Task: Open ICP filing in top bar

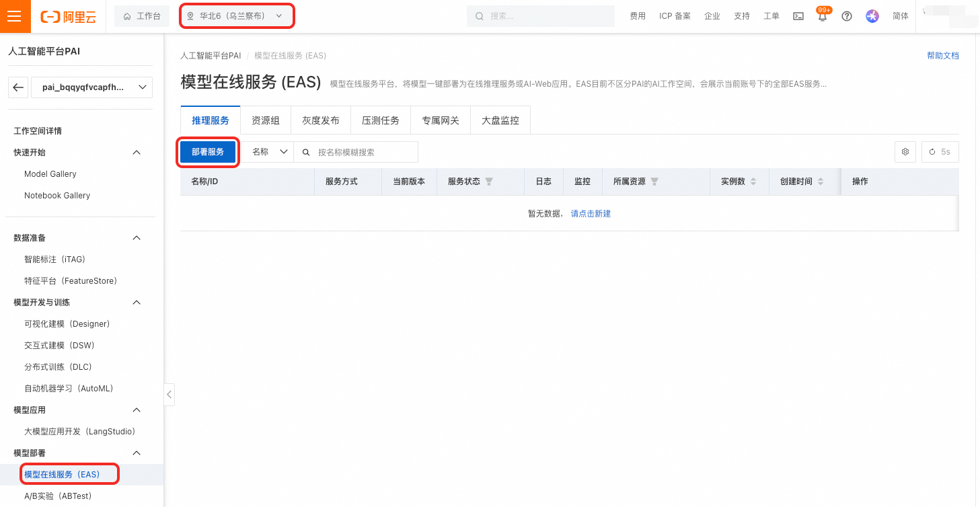Action: coord(675,16)
